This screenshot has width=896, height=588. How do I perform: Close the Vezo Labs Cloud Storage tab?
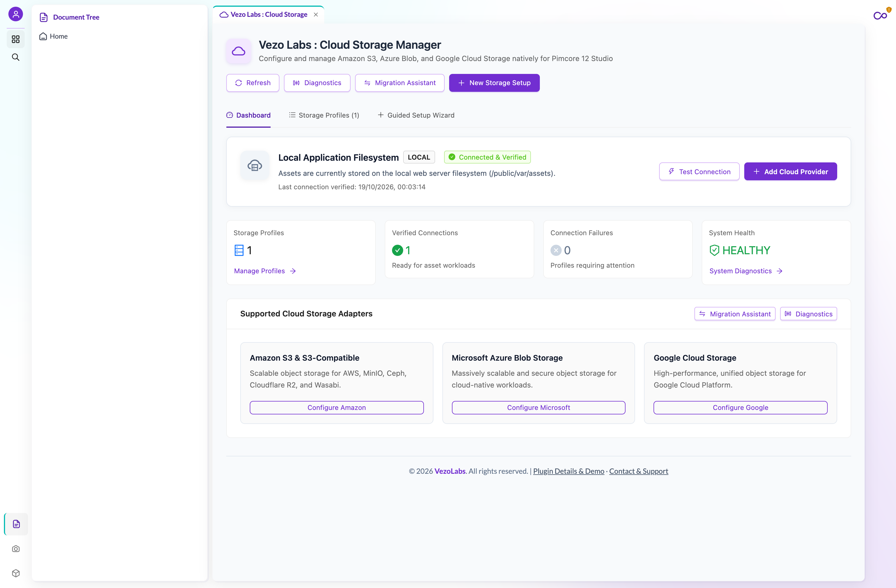(316, 15)
